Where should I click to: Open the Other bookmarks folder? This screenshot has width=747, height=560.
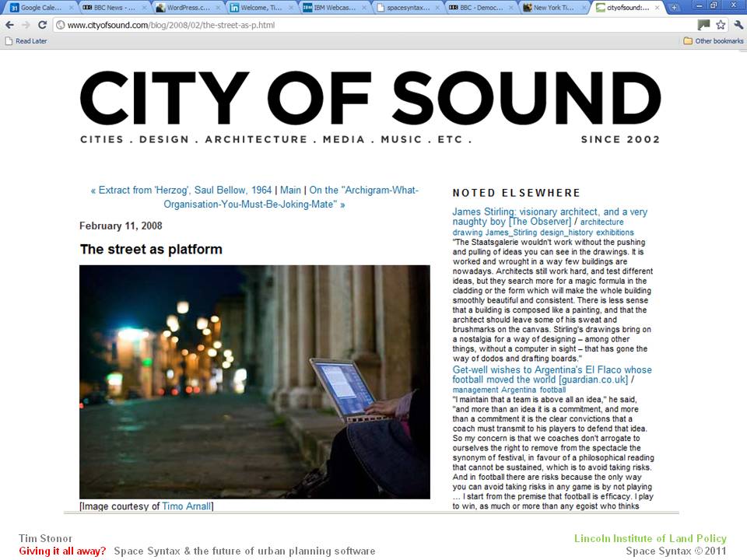(713, 41)
